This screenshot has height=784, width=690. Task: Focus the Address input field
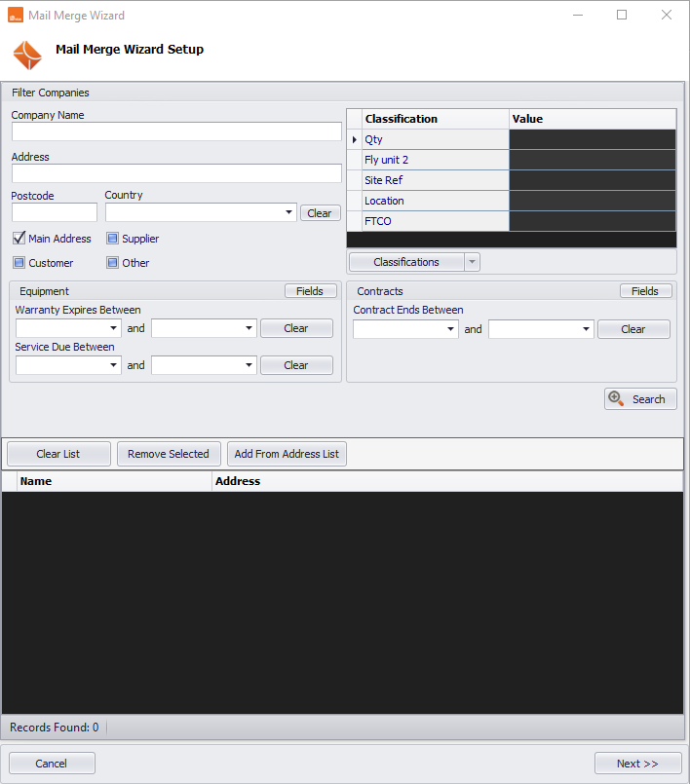176,173
